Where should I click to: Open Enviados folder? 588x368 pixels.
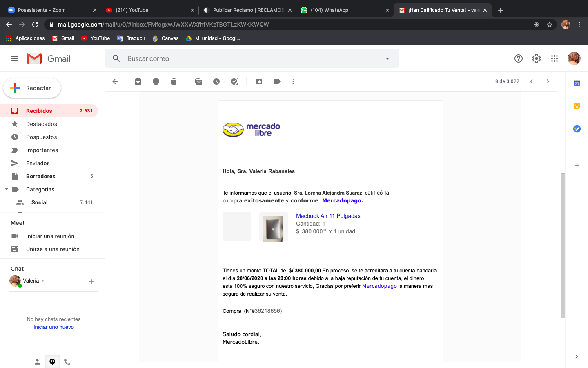[49, 163]
